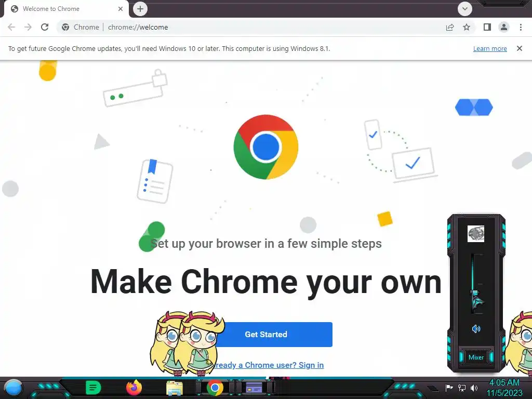Open a new tab with the plus button
The height and width of the screenshot is (399, 532).
(140, 9)
